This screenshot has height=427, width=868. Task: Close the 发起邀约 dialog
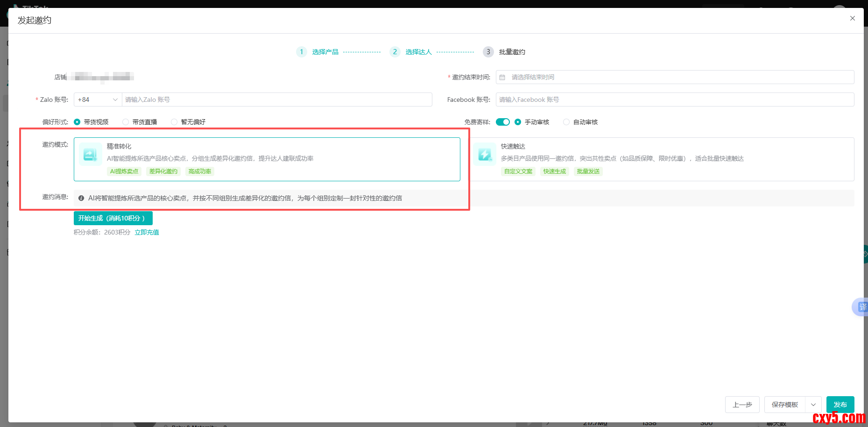852,18
